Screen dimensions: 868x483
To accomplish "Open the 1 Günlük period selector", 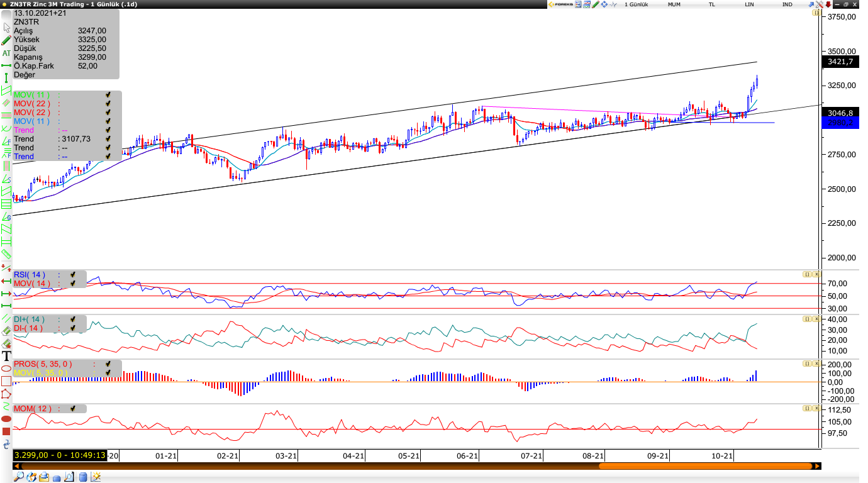I will (x=636, y=4).
